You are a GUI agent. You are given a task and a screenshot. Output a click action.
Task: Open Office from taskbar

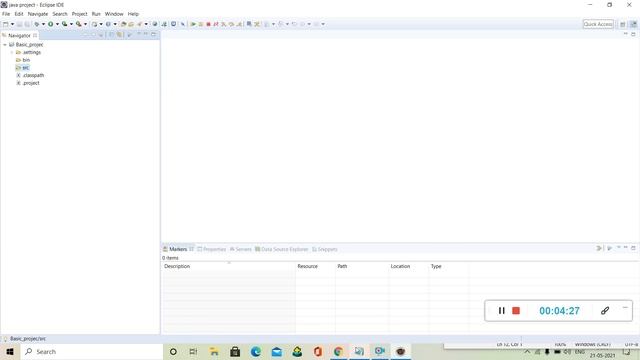pyautogui.click(x=318, y=351)
